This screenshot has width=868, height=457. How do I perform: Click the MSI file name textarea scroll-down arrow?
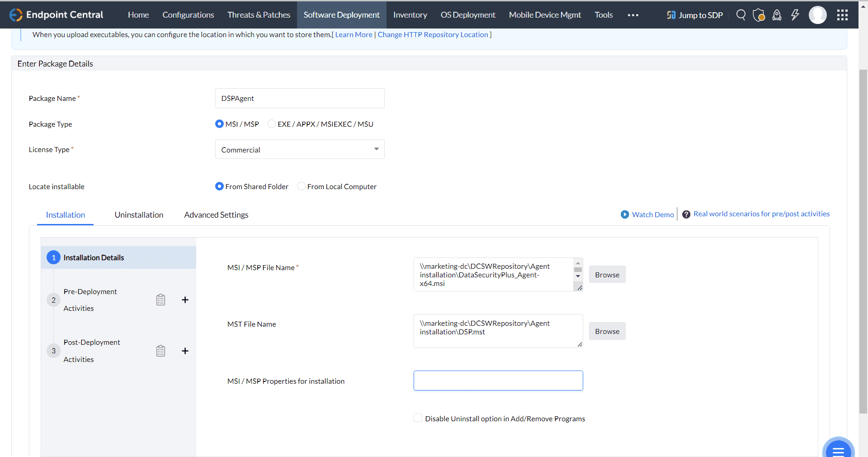(578, 276)
